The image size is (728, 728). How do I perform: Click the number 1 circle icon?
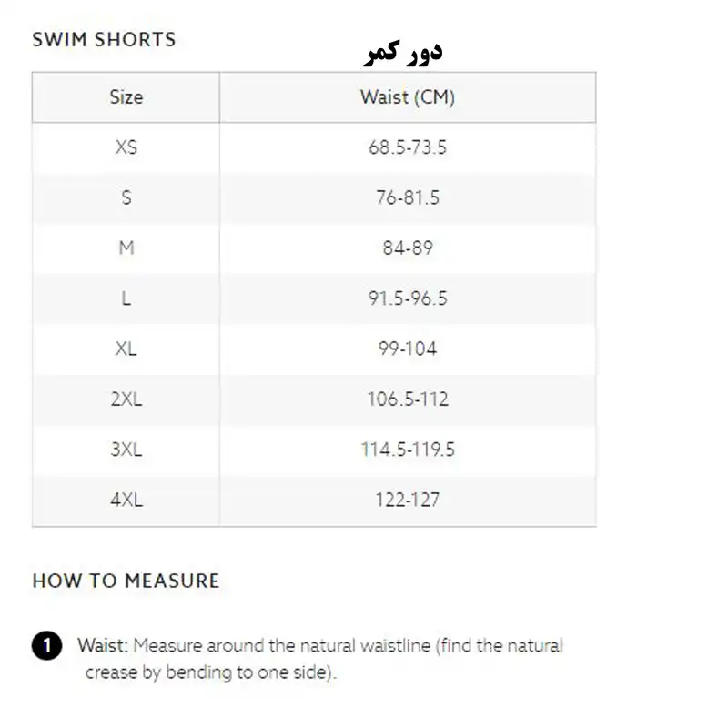point(46,646)
